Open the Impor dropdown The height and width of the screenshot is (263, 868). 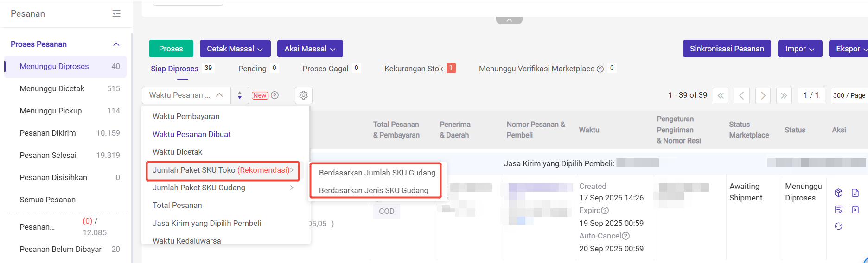[799, 49]
